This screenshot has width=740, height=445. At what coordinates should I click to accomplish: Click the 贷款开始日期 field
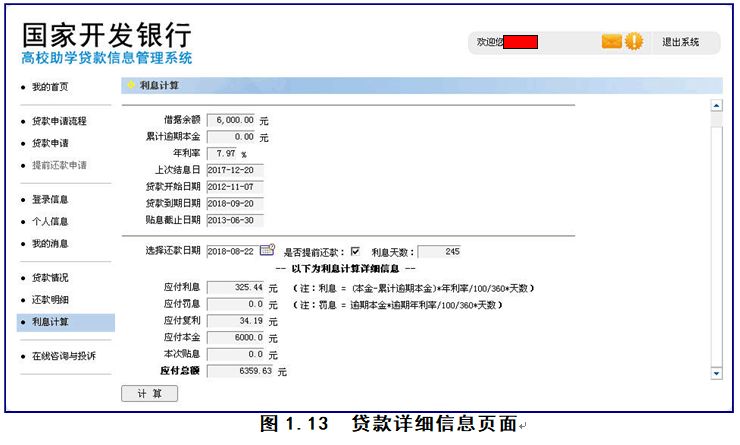coord(235,187)
